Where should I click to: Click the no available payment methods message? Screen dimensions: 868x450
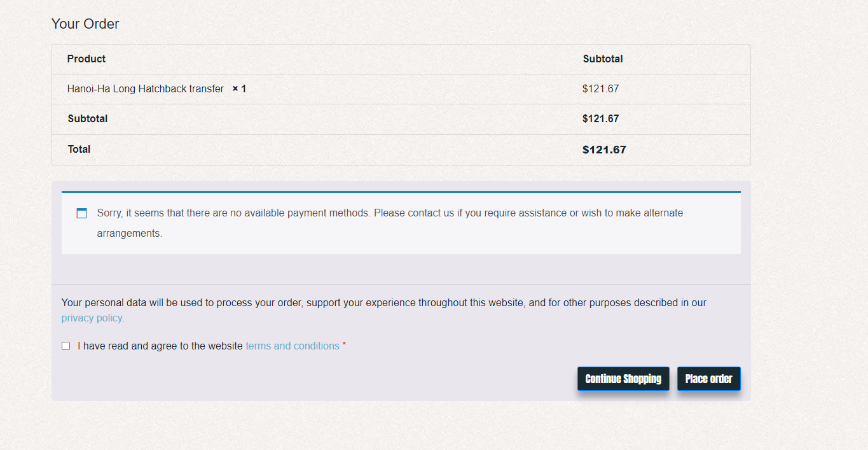point(390,223)
